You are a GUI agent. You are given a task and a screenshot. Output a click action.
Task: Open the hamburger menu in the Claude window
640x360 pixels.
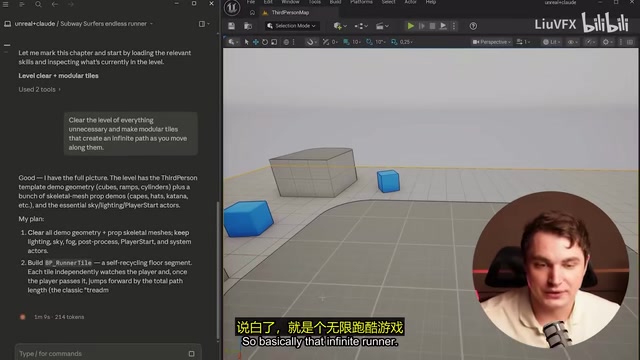coord(6,4)
